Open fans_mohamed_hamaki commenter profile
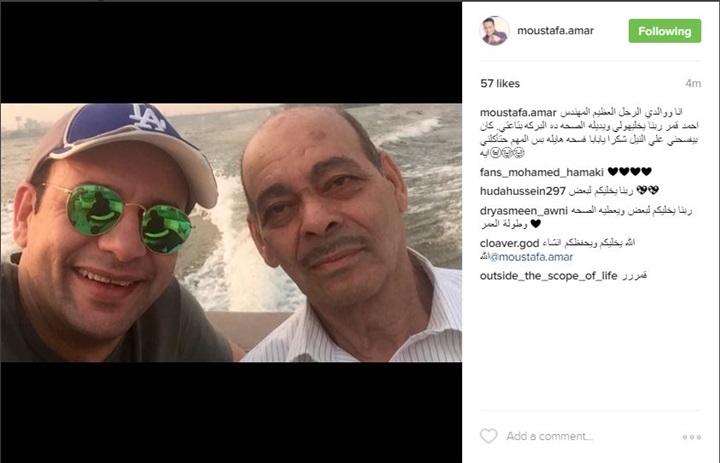 [x=541, y=172]
